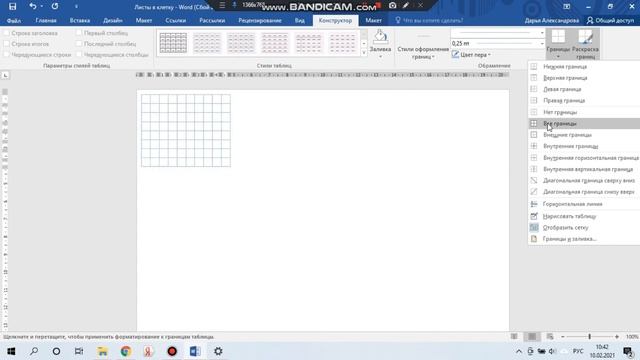The width and height of the screenshot is (640, 360).
Task: Click the Общий доступ button
Action: pos(610,20)
